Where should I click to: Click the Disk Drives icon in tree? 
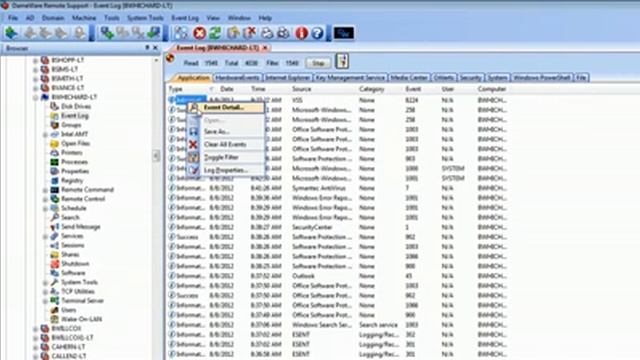[x=54, y=106]
